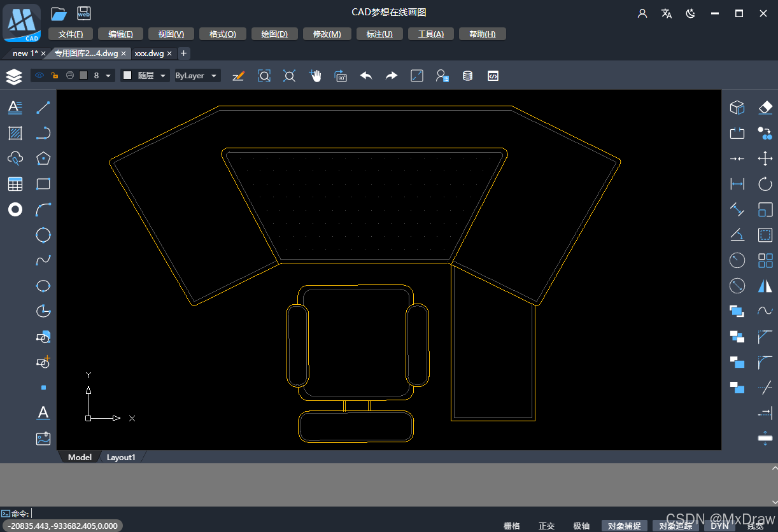Click the zoom extents icon

290,76
